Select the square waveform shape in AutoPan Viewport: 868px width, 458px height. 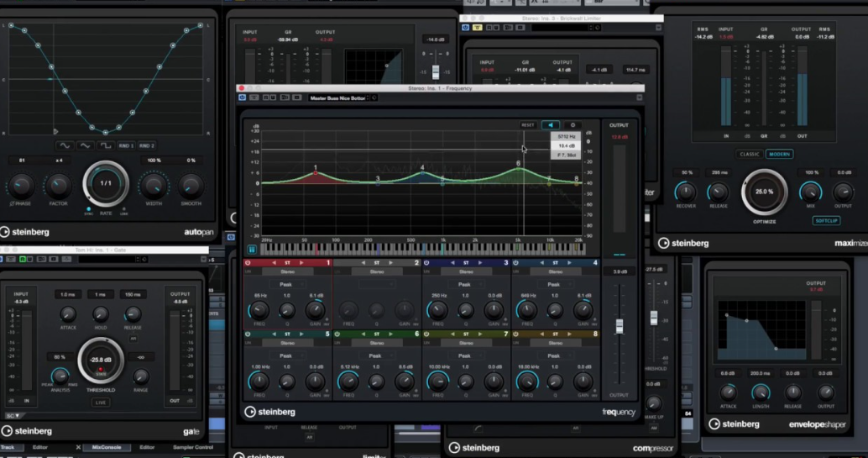point(106,145)
